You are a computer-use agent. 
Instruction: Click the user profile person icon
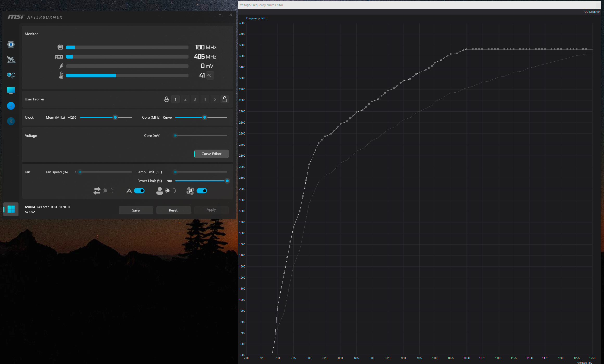[167, 99]
